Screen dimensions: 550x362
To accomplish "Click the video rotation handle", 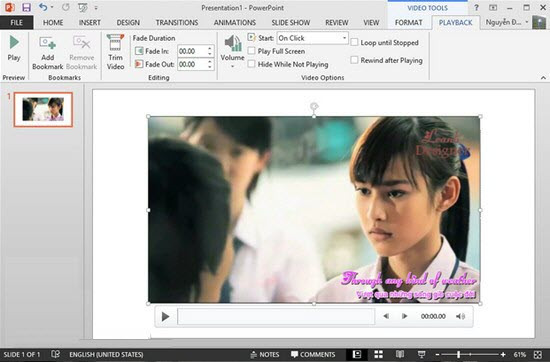I will [x=314, y=106].
